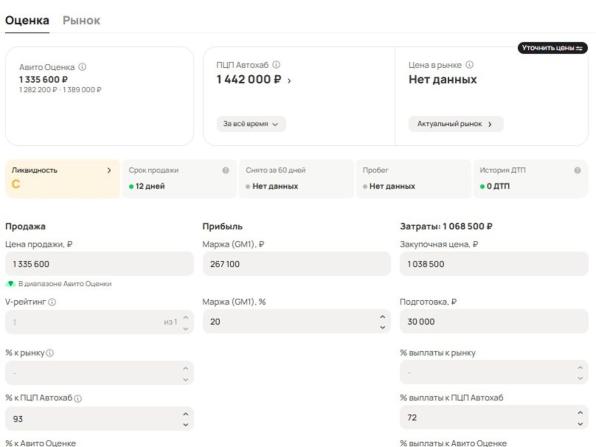Open ПЦП Автохаб price details arrow
This screenshot has height=447, width=596.
(289, 81)
